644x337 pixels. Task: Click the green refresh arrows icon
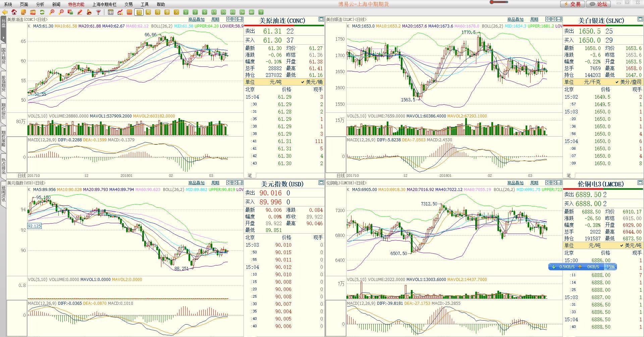[42, 12]
